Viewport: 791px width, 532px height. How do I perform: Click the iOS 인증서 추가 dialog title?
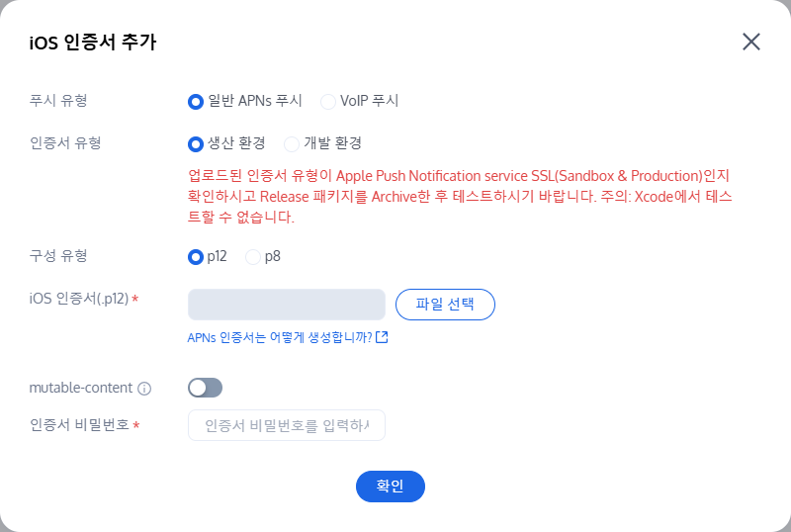coord(93,42)
